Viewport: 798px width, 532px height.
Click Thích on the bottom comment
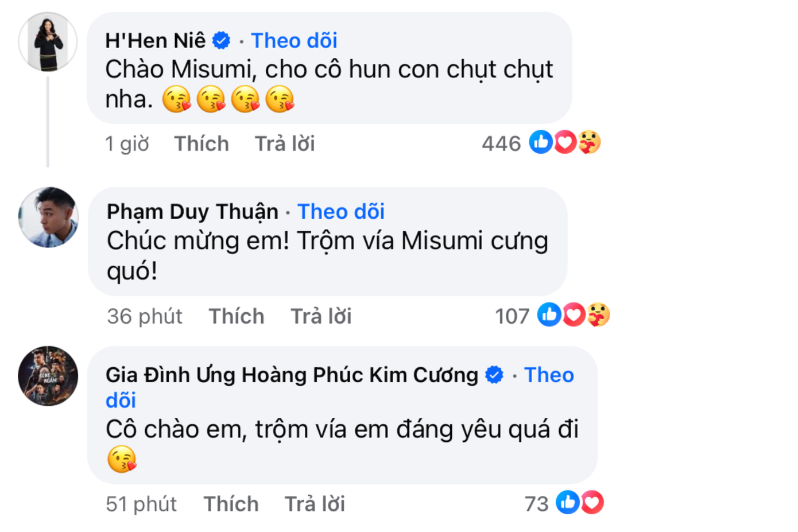click(231, 503)
